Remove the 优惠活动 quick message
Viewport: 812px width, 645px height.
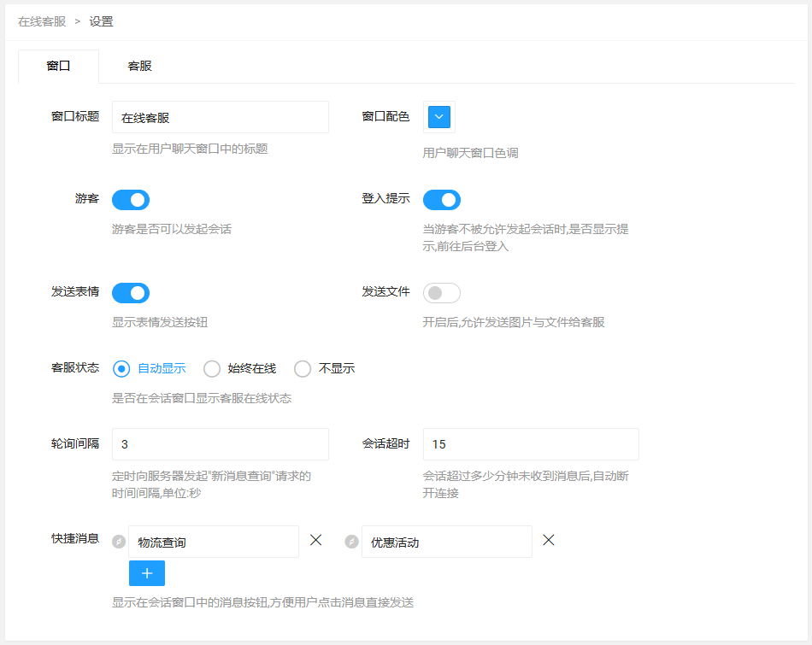point(549,541)
